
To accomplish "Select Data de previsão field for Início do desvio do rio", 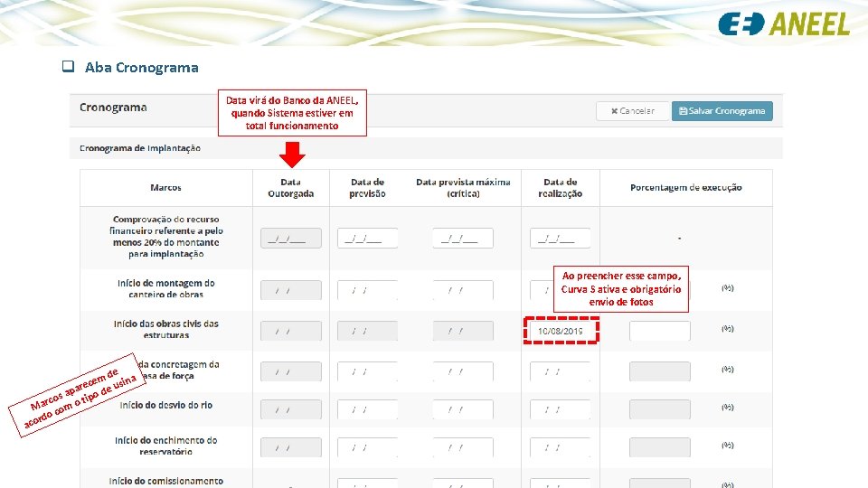I will (x=367, y=409).
